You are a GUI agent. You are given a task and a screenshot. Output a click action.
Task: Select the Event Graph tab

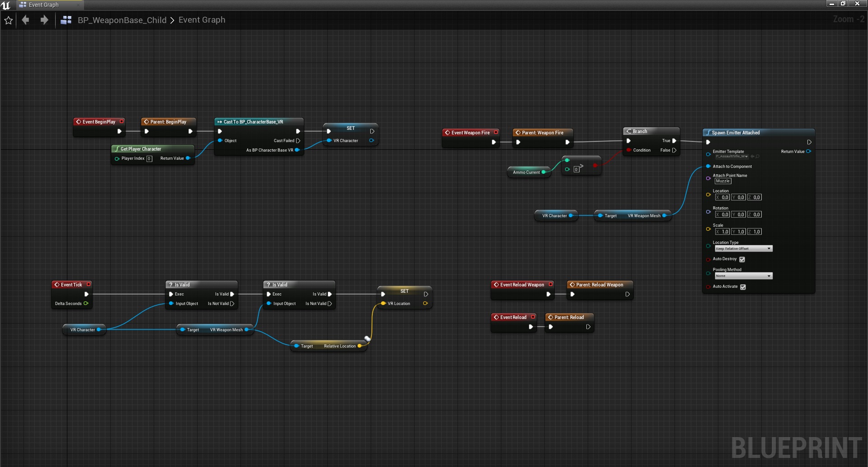pos(43,5)
